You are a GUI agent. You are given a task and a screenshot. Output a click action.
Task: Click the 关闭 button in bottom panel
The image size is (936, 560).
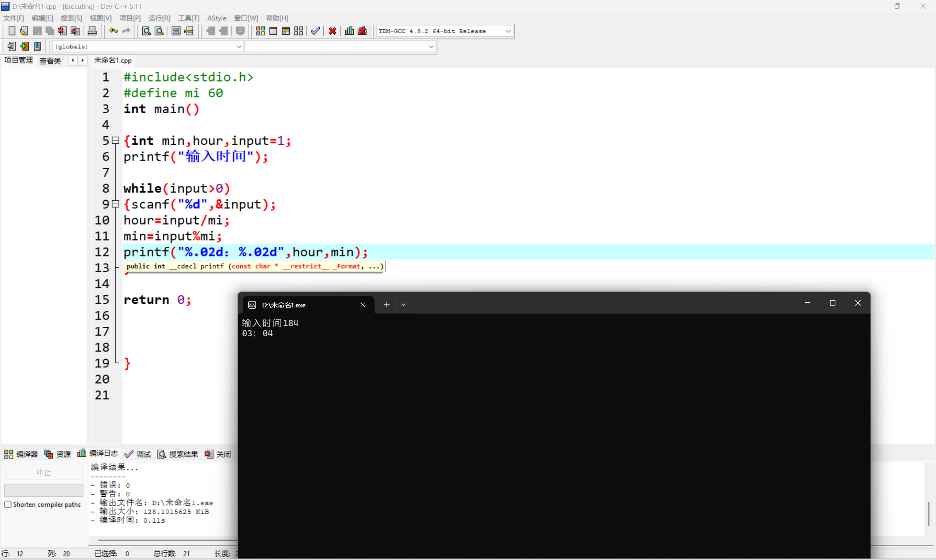coord(218,454)
